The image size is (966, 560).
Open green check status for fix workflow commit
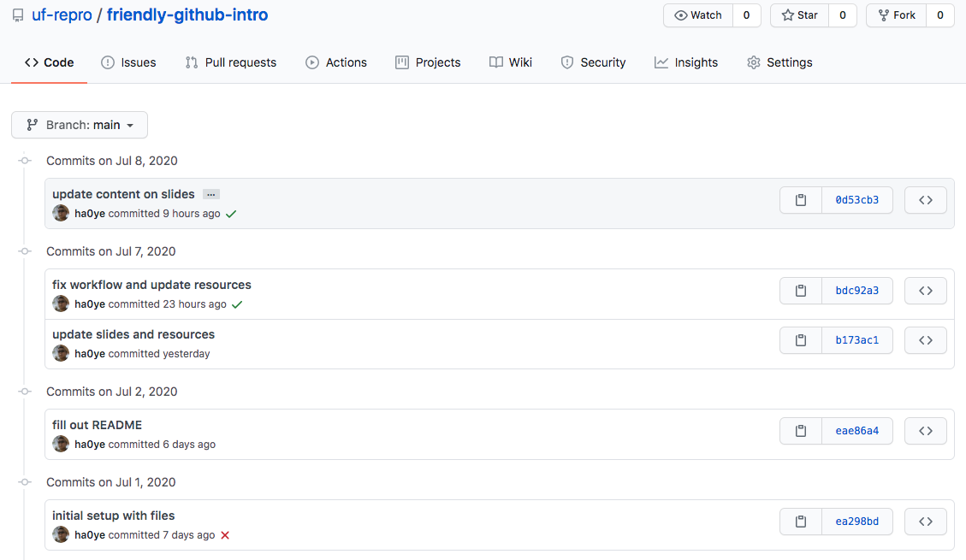(x=237, y=304)
